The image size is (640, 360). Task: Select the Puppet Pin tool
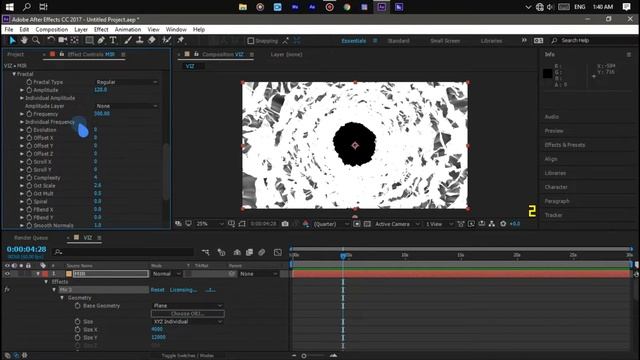tap(180, 40)
